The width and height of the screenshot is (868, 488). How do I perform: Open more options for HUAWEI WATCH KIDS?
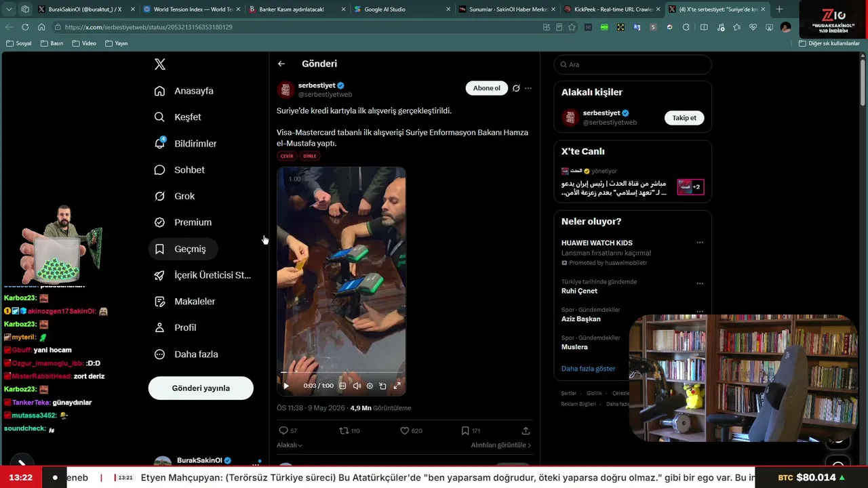[x=700, y=243]
